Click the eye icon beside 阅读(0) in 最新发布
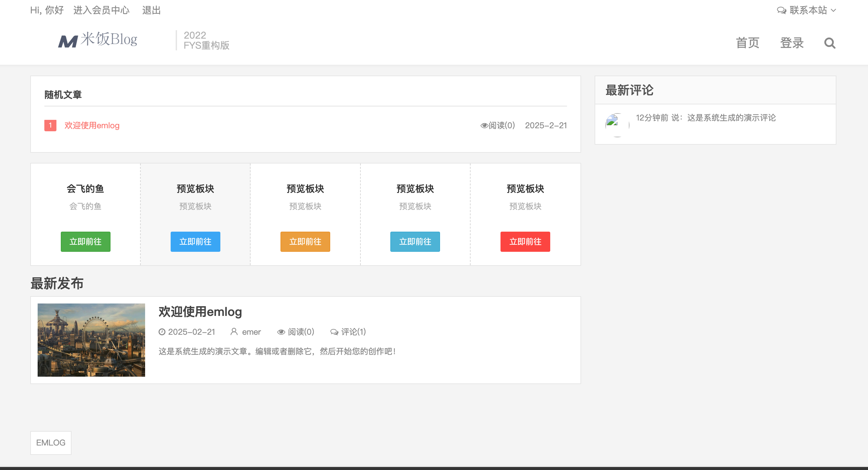This screenshot has width=868, height=470. (281, 332)
